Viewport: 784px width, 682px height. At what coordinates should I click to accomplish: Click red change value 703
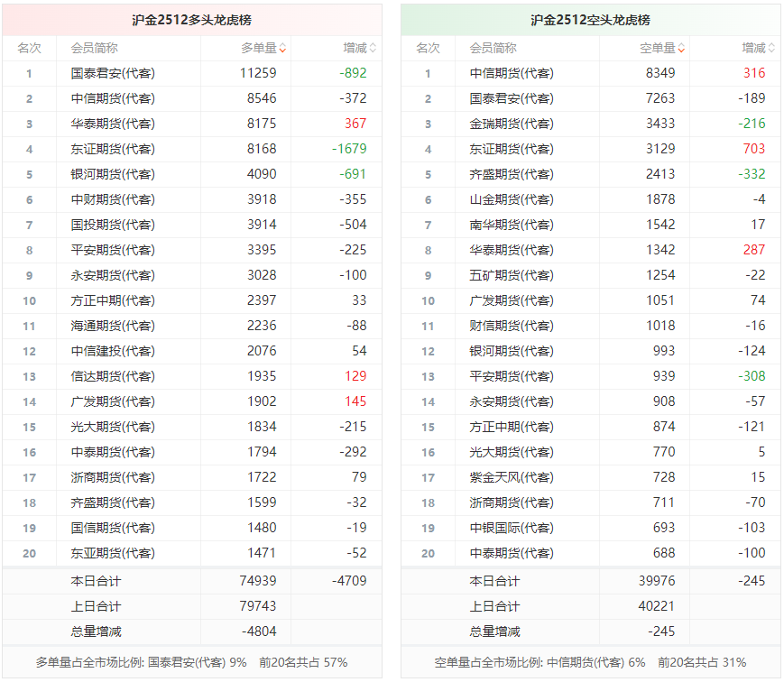point(754,149)
